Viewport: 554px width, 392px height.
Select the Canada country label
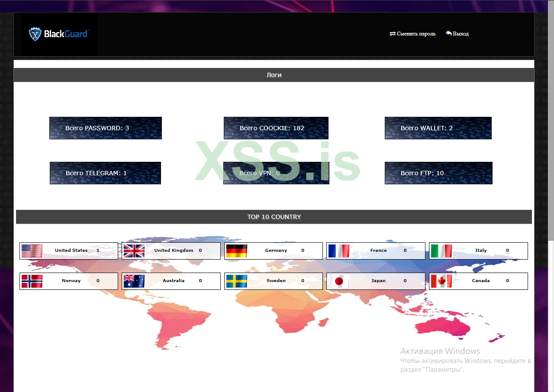(481, 281)
